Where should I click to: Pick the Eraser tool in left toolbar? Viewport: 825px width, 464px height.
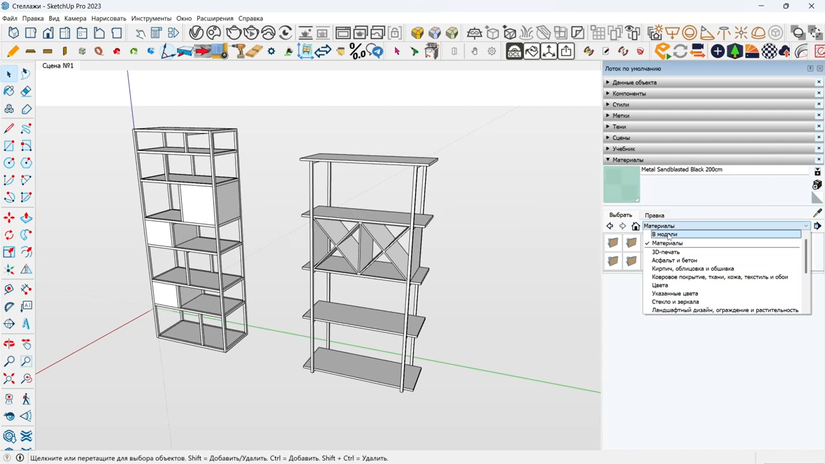26,92
